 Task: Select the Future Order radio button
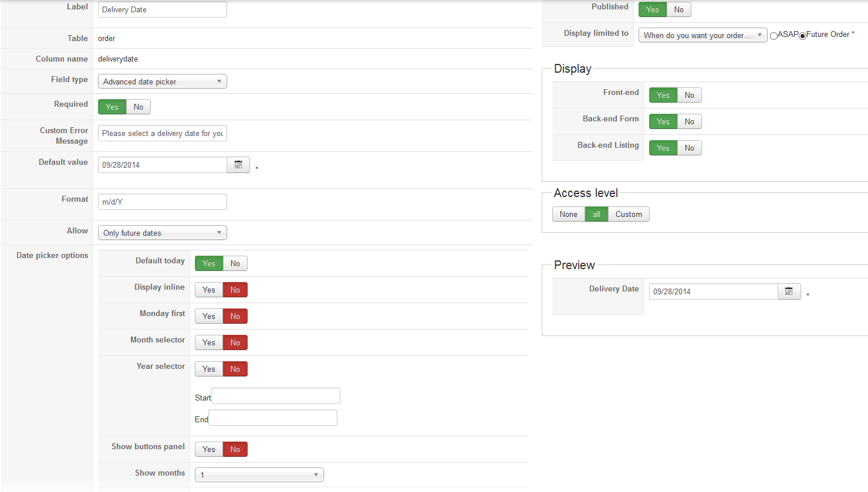pos(802,36)
